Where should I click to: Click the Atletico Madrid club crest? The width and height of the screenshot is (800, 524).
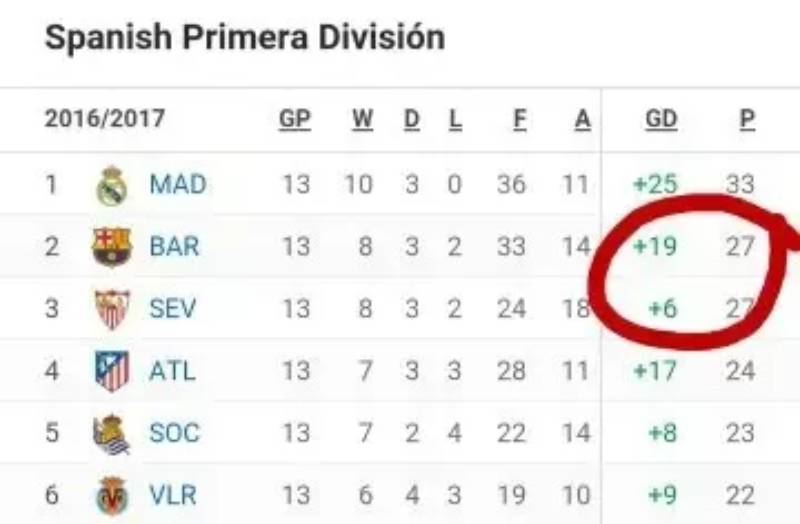coord(112,371)
